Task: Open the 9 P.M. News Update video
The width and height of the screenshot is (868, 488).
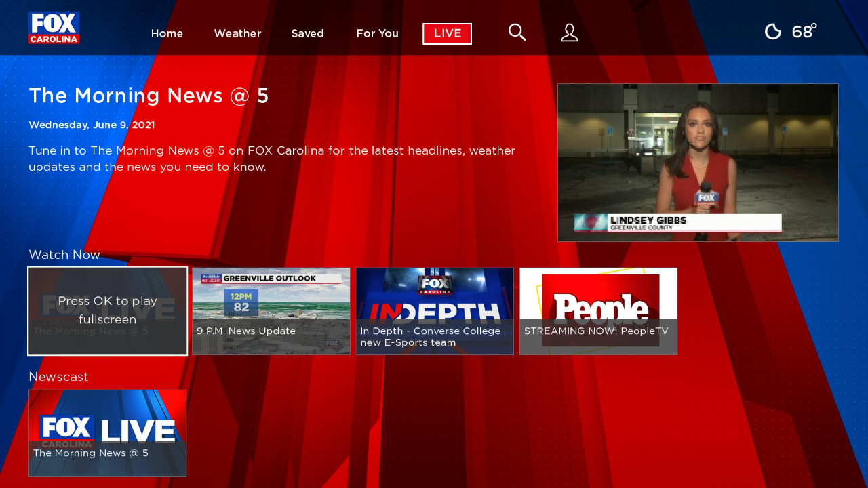Action: pos(271,310)
